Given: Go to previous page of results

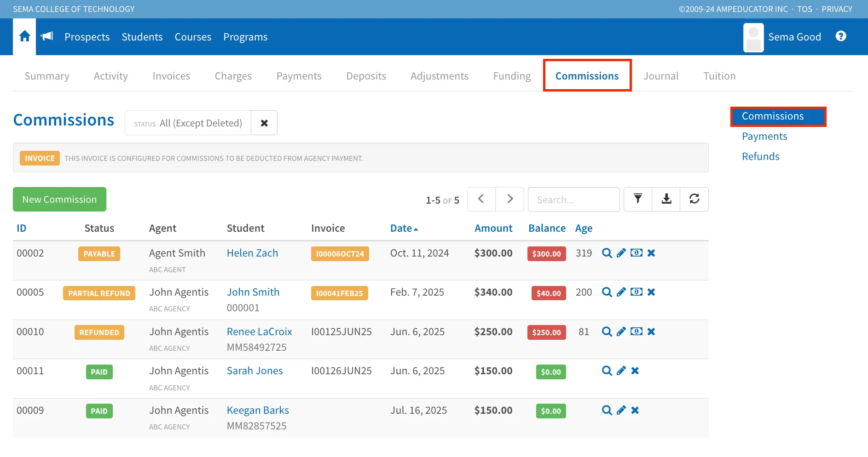Looking at the screenshot, I should click(481, 199).
